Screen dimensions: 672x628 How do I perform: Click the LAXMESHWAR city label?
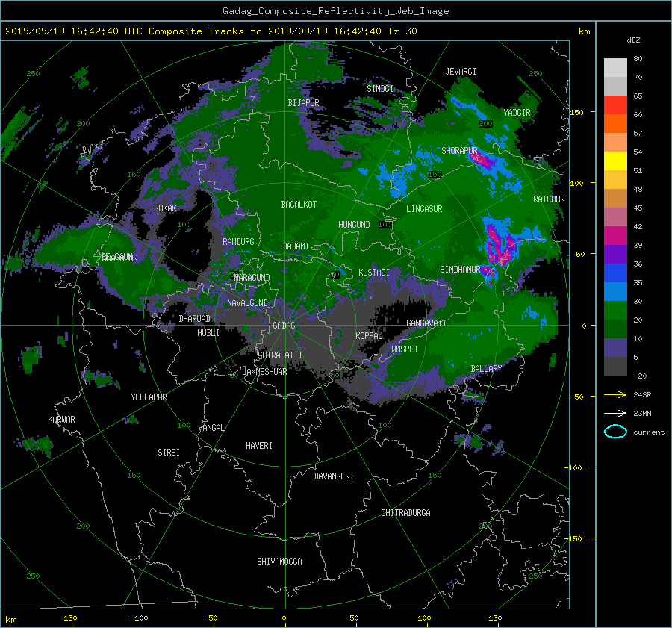pyautogui.click(x=264, y=372)
